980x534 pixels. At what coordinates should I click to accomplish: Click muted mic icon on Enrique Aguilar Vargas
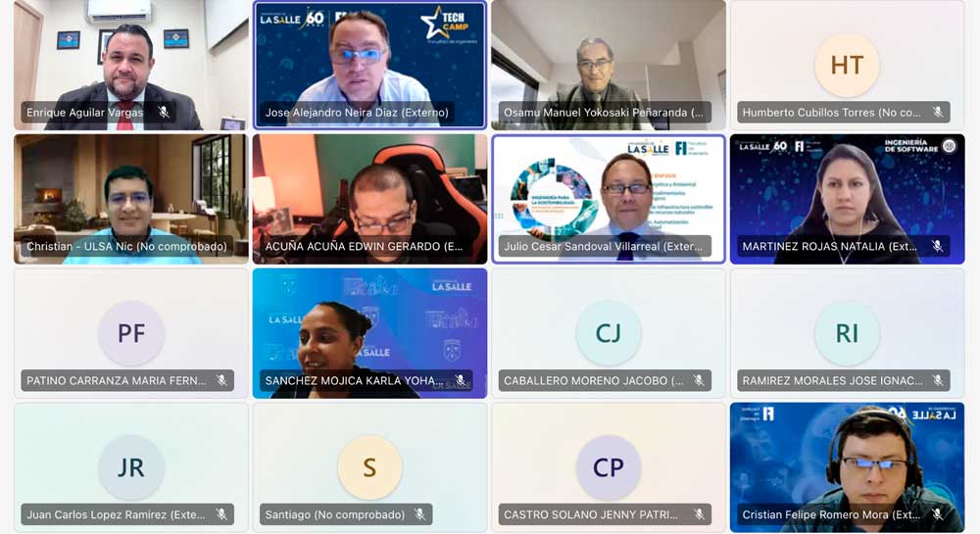[x=164, y=113]
